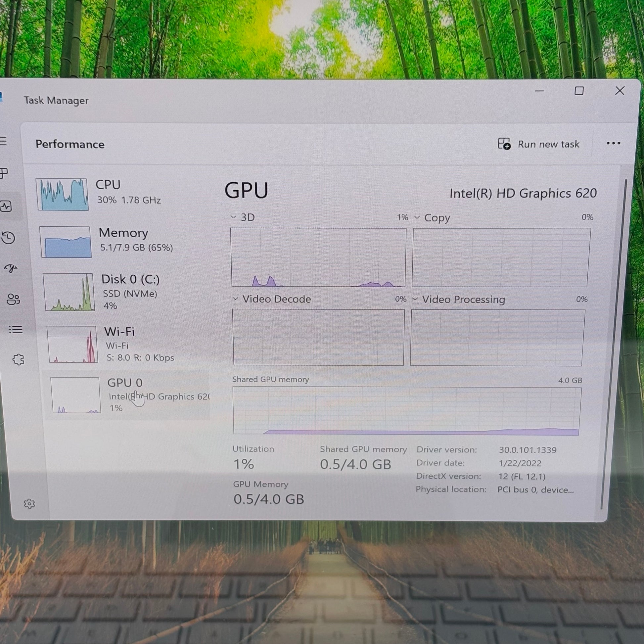Open the Settings gear at bottom left

click(29, 503)
